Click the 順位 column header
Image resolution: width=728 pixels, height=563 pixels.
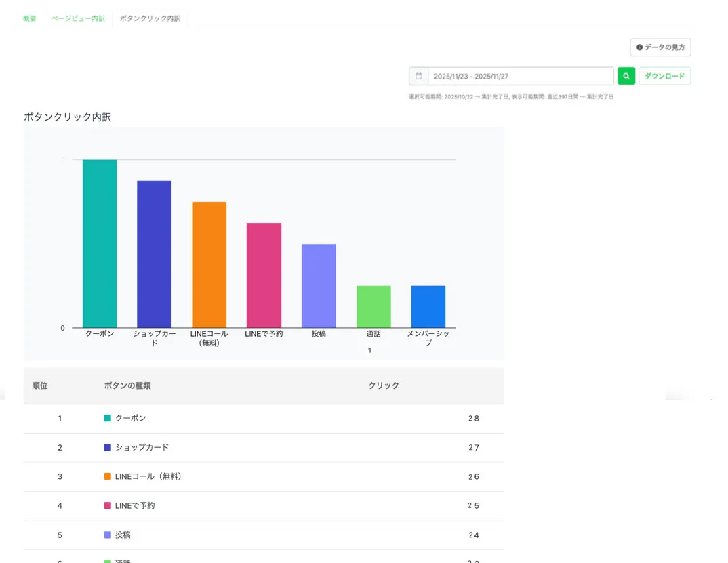40,385
